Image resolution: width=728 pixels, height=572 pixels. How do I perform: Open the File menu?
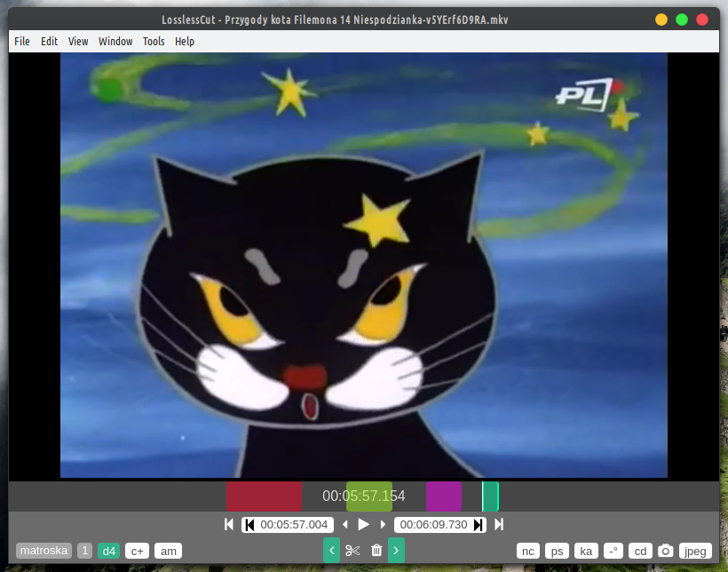[22, 42]
